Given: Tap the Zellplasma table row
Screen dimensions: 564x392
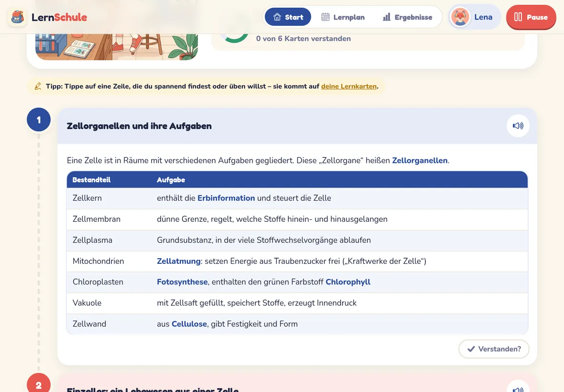Looking at the screenshot, I should pos(297,240).
